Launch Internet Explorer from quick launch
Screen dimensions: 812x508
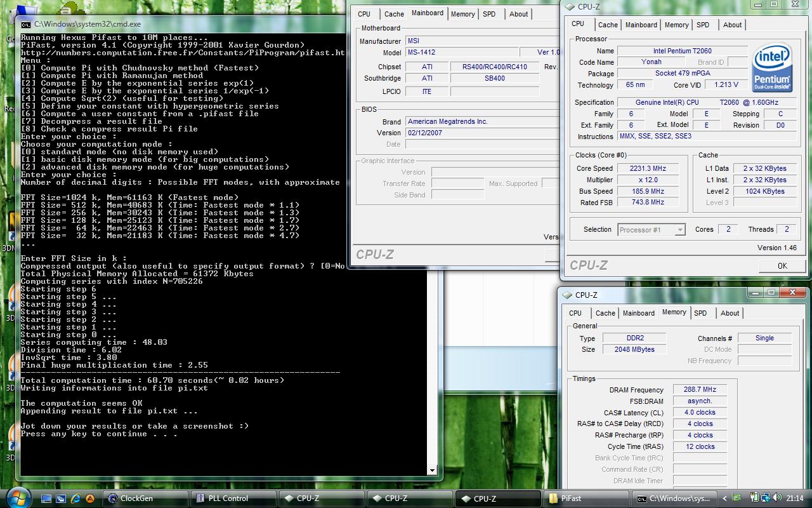pos(75,498)
